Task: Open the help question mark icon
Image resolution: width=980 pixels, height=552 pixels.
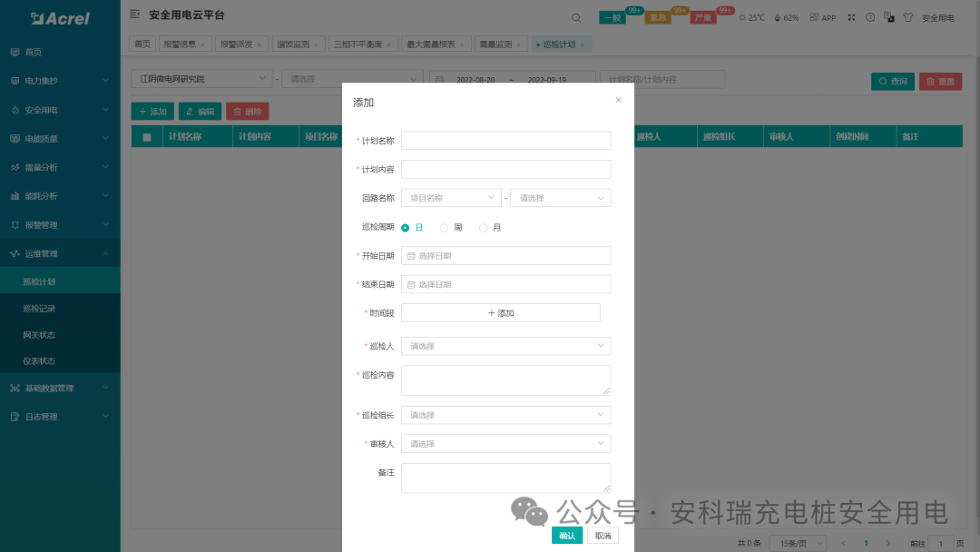Action: pos(870,17)
